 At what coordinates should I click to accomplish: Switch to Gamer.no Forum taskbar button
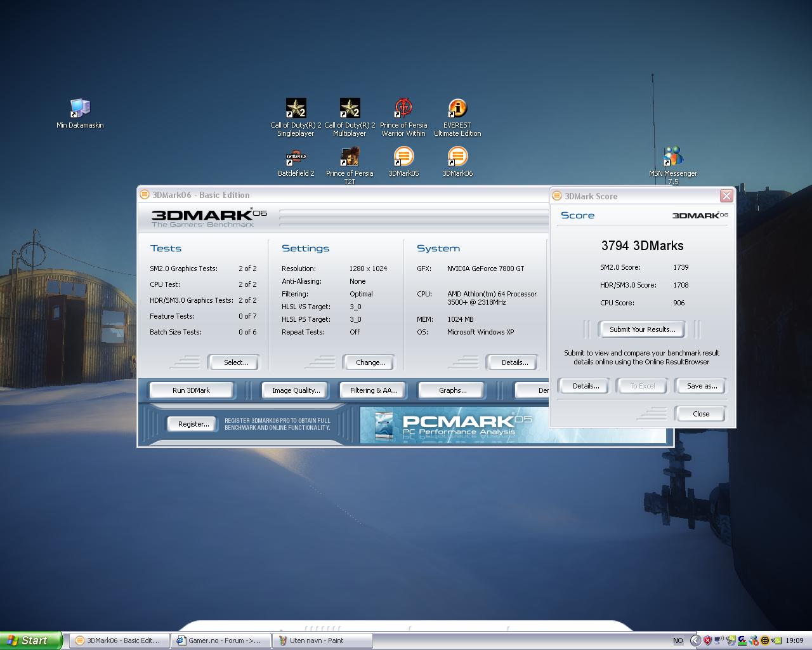[x=221, y=640]
